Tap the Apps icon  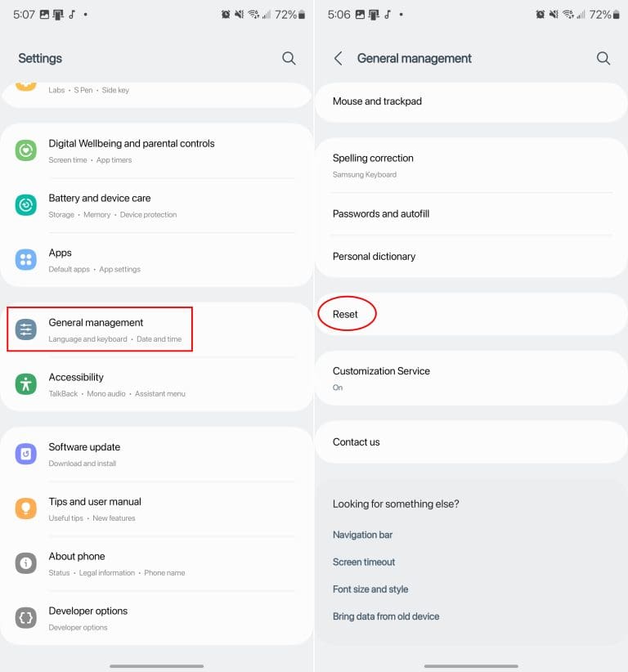tap(25, 260)
